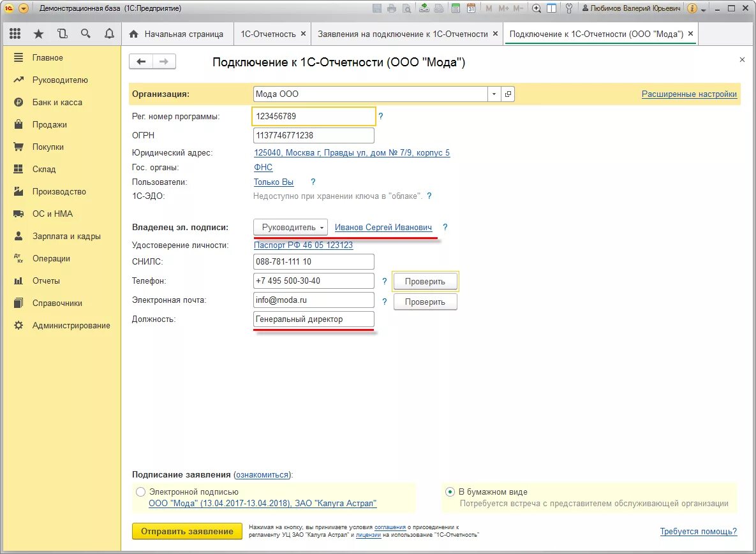
Task: Click help mark next to 1С-ЭДО text
Action: click(x=429, y=196)
